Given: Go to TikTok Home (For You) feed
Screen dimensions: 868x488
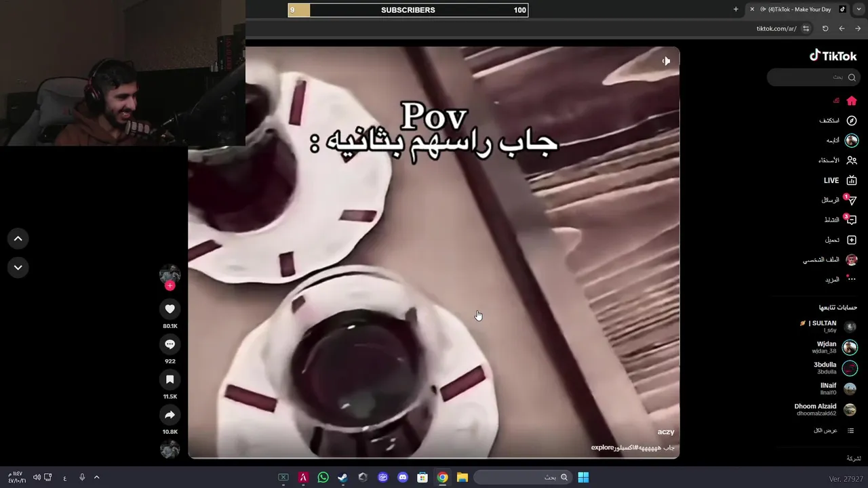Looking at the screenshot, I should click(x=852, y=101).
